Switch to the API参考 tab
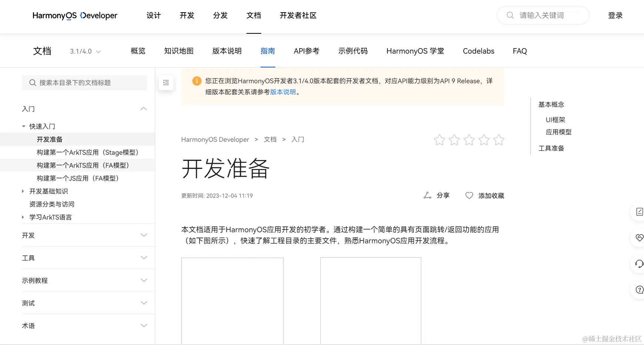 click(307, 51)
